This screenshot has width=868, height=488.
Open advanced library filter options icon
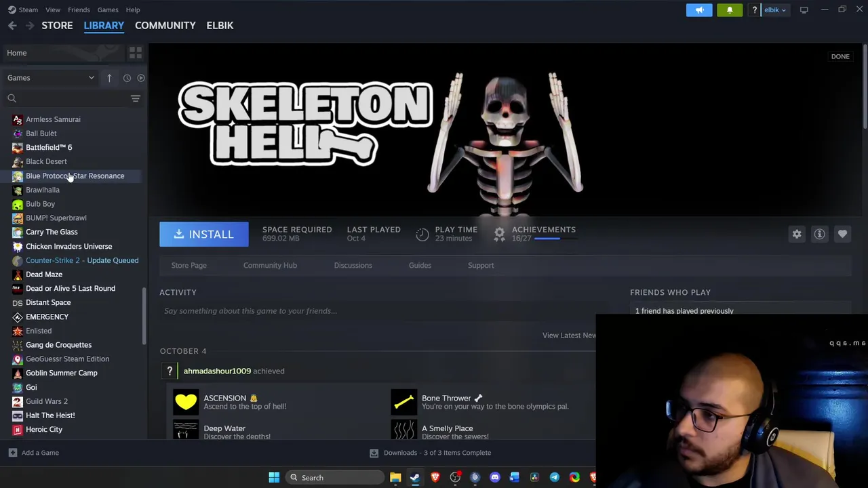135,98
